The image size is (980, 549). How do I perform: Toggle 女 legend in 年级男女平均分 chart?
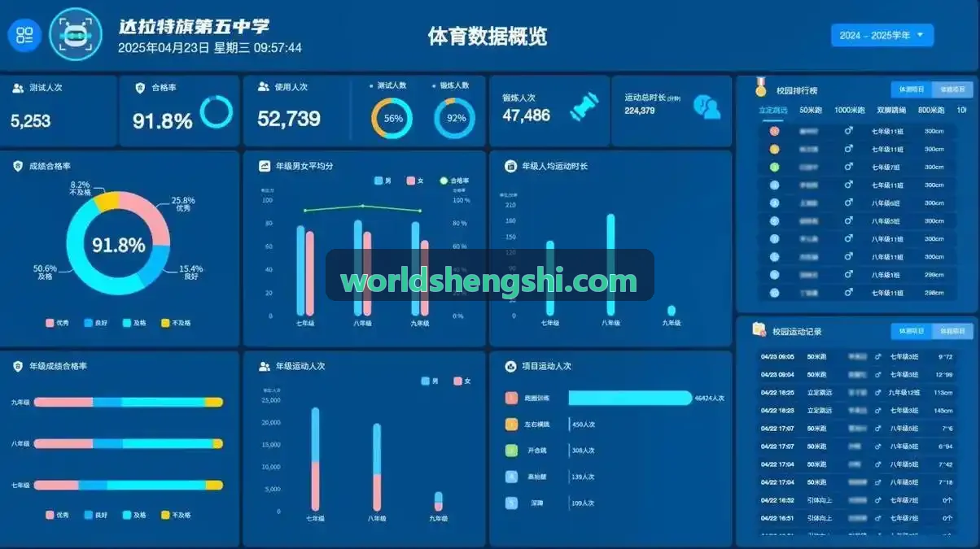click(415, 181)
